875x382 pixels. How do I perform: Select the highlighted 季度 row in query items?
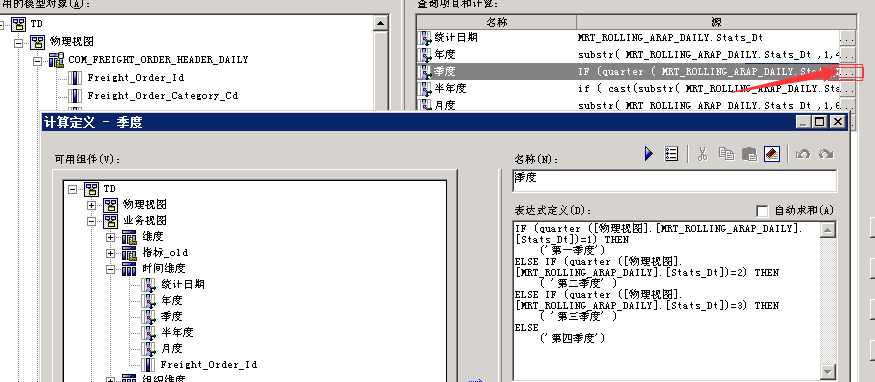click(x=628, y=72)
